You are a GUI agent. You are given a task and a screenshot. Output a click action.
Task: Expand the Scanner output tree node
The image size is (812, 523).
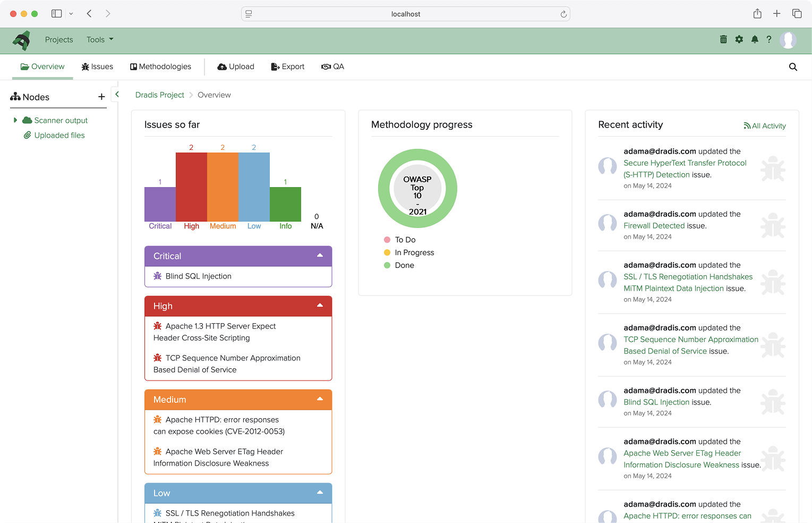pos(15,120)
